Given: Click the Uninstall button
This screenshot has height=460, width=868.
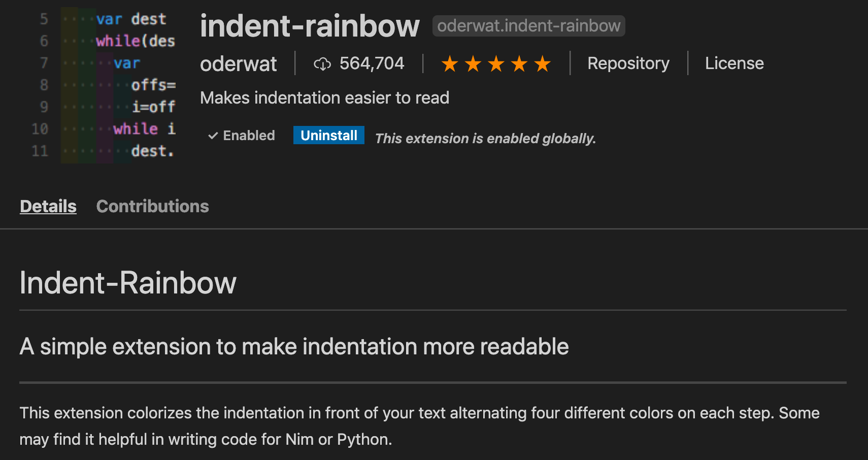Looking at the screenshot, I should (328, 135).
